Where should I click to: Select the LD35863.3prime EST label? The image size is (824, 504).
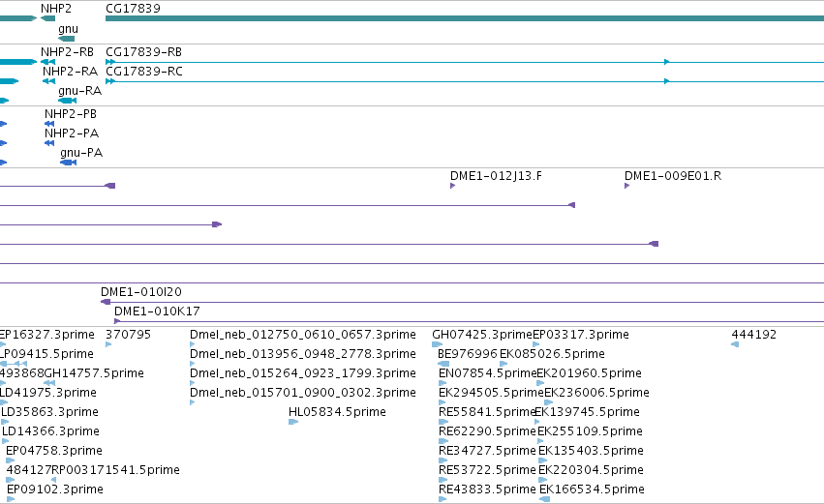point(50,412)
